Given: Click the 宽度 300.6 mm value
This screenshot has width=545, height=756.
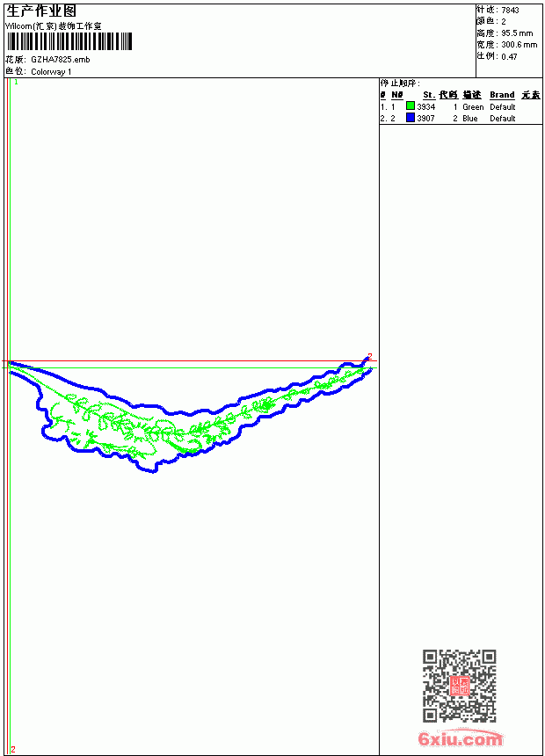Looking at the screenshot, I should [x=519, y=45].
